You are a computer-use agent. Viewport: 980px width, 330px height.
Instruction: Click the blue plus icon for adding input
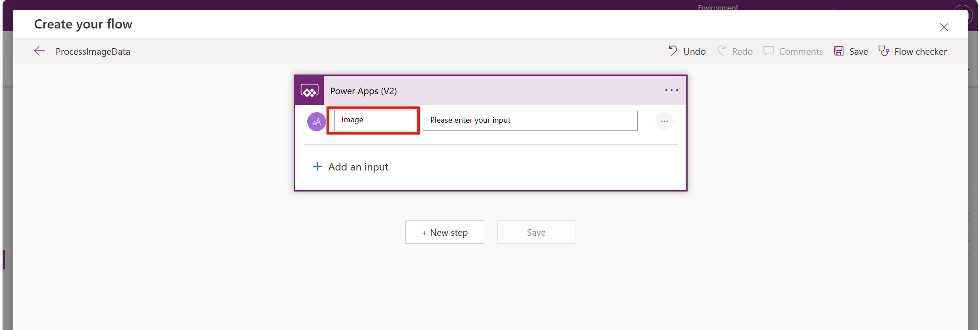tap(317, 167)
